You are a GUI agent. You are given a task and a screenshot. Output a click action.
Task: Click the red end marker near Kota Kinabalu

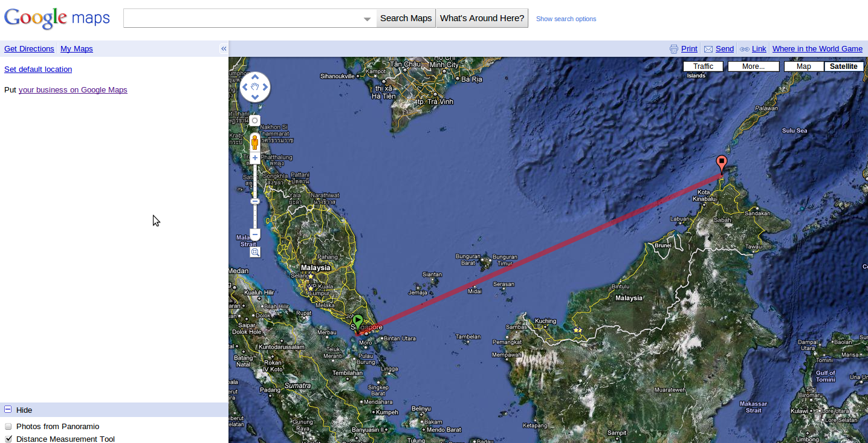click(x=721, y=164)
